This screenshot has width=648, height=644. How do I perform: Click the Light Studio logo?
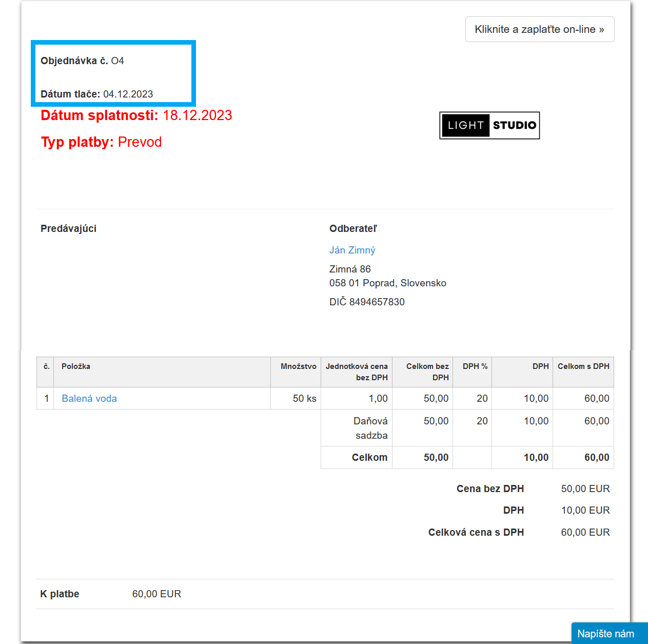[x=489, y=125]
